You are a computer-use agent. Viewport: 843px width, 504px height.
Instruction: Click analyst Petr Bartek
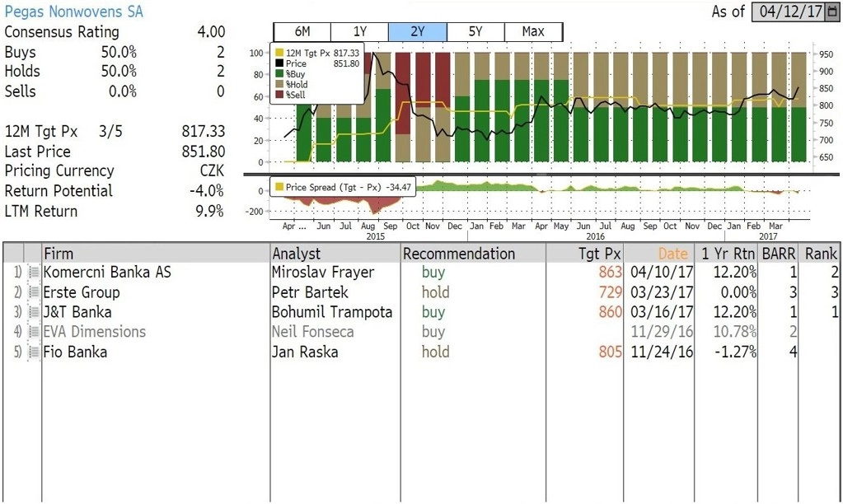310,292
